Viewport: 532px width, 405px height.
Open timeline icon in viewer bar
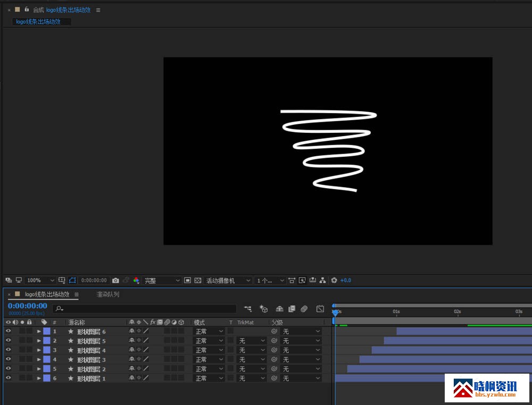312,280
